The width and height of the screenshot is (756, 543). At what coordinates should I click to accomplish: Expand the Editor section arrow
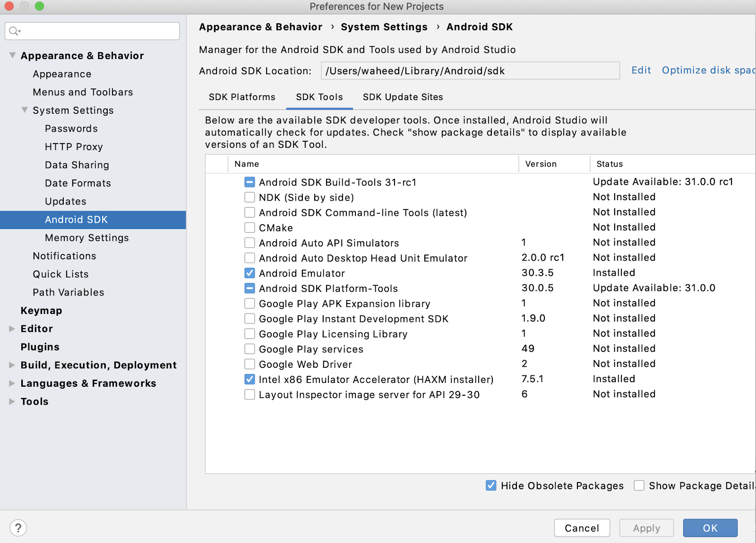pyautogui.click(x=12, y=329)
